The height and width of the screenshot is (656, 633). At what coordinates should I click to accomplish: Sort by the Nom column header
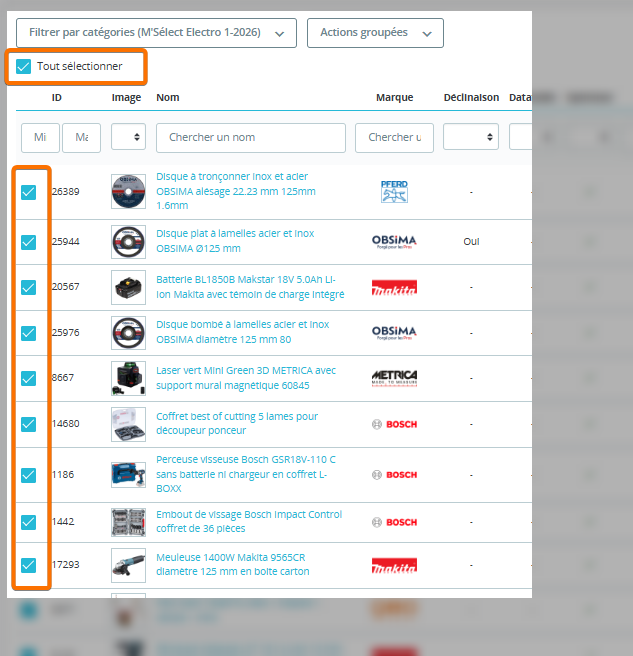point(168,97)
